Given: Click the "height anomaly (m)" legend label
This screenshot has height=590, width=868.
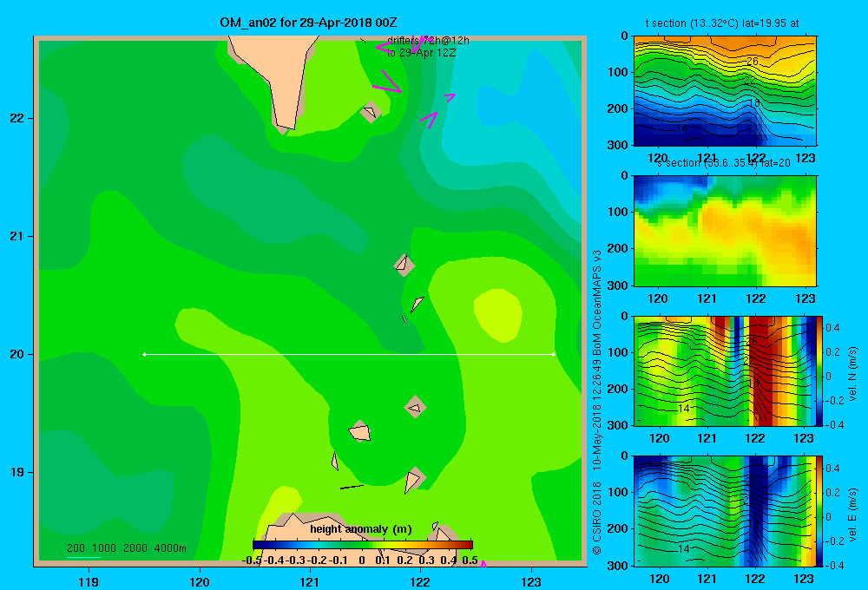Looking at the screenshot, I should click(361, 529).
